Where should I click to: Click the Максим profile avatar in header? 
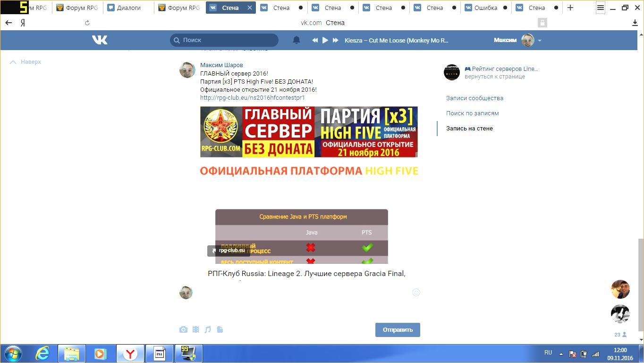pos(527,40)
